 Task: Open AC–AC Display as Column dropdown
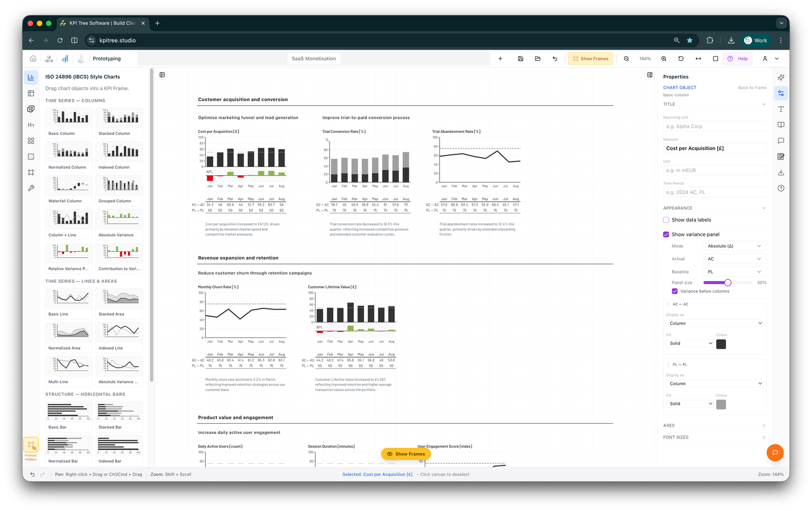[x=716, y=323]
